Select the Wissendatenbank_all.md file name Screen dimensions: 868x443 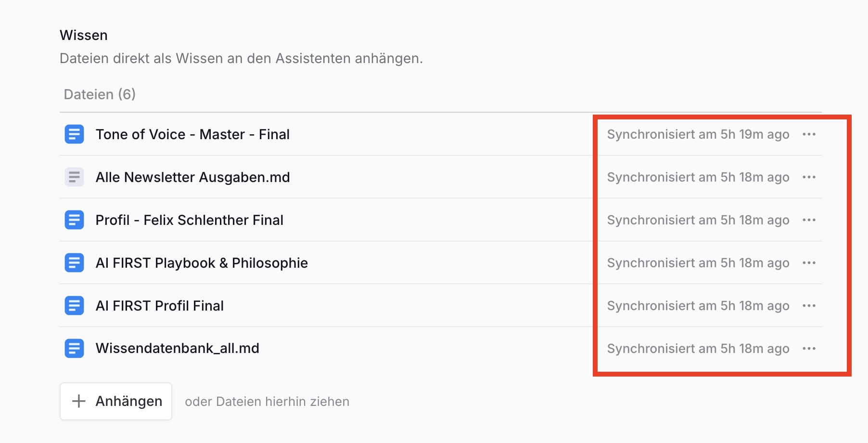click(x=177, y=348)
